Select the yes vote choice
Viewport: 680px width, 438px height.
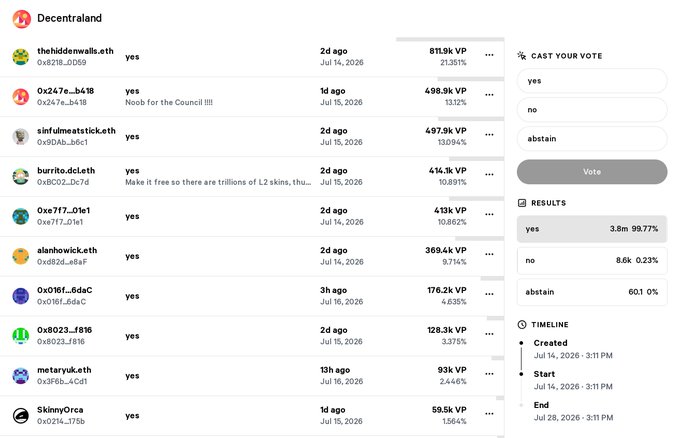coord(592,81)
